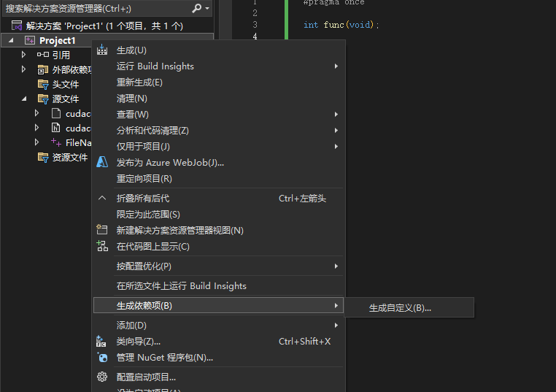The width and height of the screenshot is (556, 392).
Task: Click the NuGet package icon
Action: click(x=102, y=357)
